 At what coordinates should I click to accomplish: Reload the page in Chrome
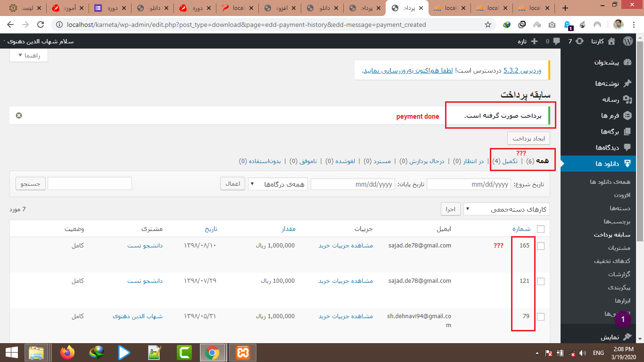[x=41, y=25]
